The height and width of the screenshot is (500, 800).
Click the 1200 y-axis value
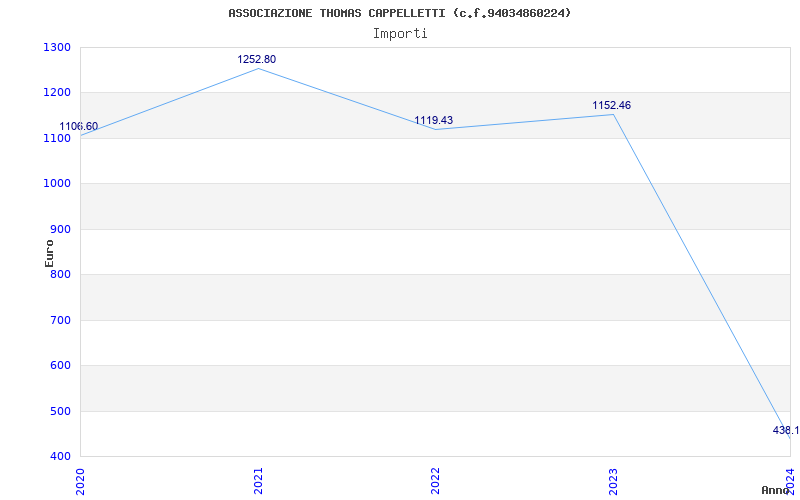[x=57, y=93]
